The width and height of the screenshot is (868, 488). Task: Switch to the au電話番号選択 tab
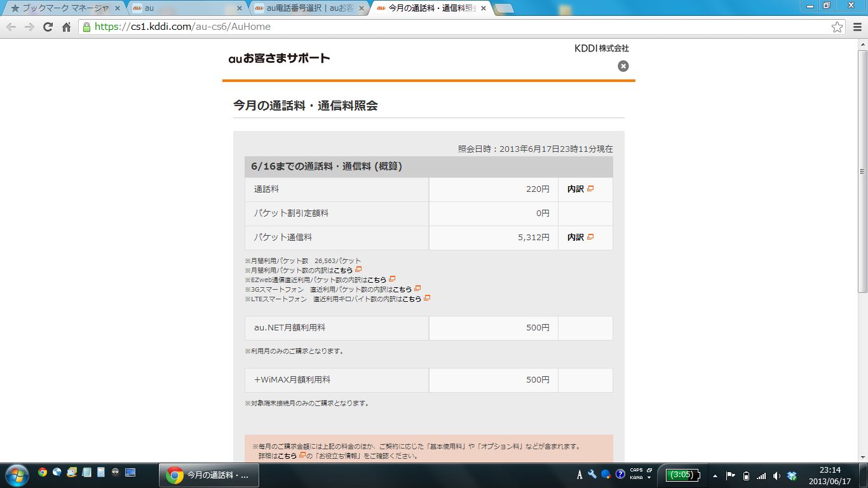310,9
